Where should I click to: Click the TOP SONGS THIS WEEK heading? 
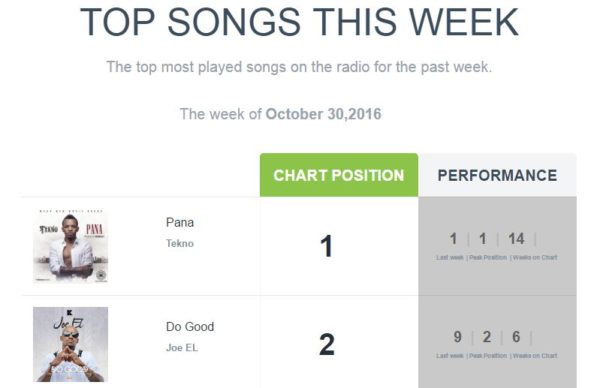tap(299, 22)
